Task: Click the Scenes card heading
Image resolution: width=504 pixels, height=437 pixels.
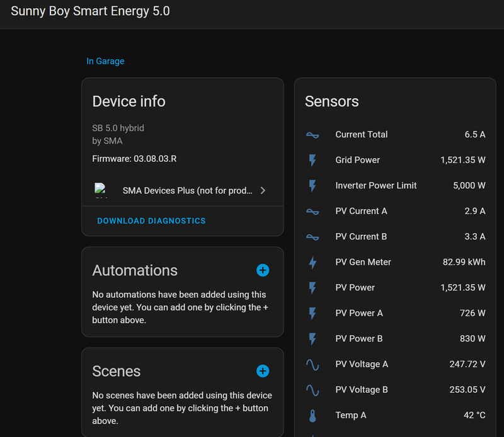Action: (117, 372)
